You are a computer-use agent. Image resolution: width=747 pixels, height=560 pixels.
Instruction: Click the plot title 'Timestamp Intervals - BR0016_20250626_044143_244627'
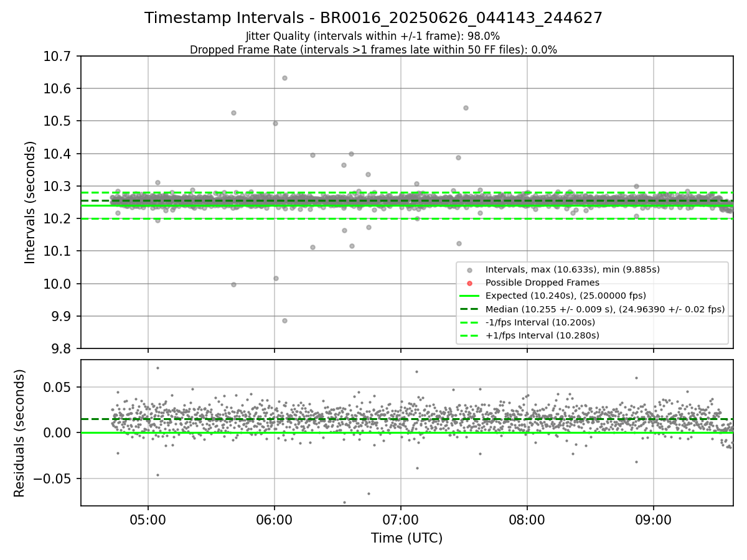374,18
